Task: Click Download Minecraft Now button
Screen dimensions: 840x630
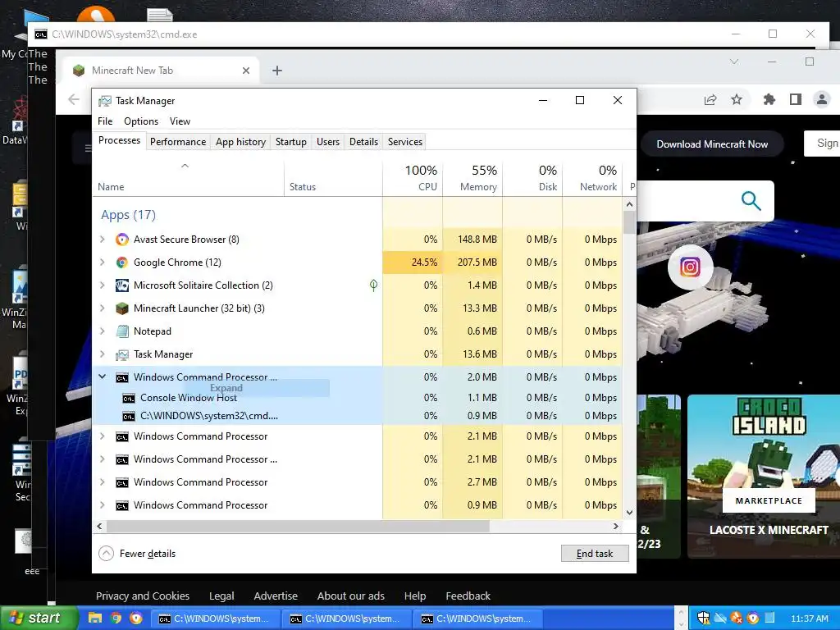Action: tap(712, 144)
